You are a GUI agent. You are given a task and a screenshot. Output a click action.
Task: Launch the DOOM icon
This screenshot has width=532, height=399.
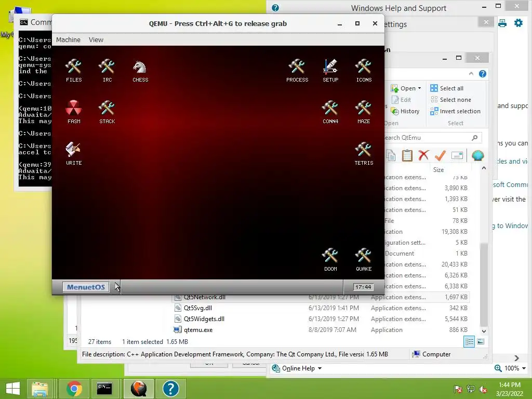[x=330, y=260]
